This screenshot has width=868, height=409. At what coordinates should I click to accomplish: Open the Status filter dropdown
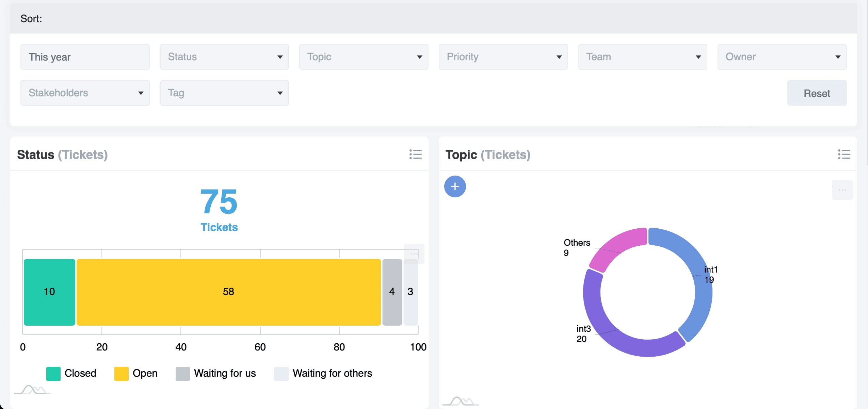[x=225, y=56]
